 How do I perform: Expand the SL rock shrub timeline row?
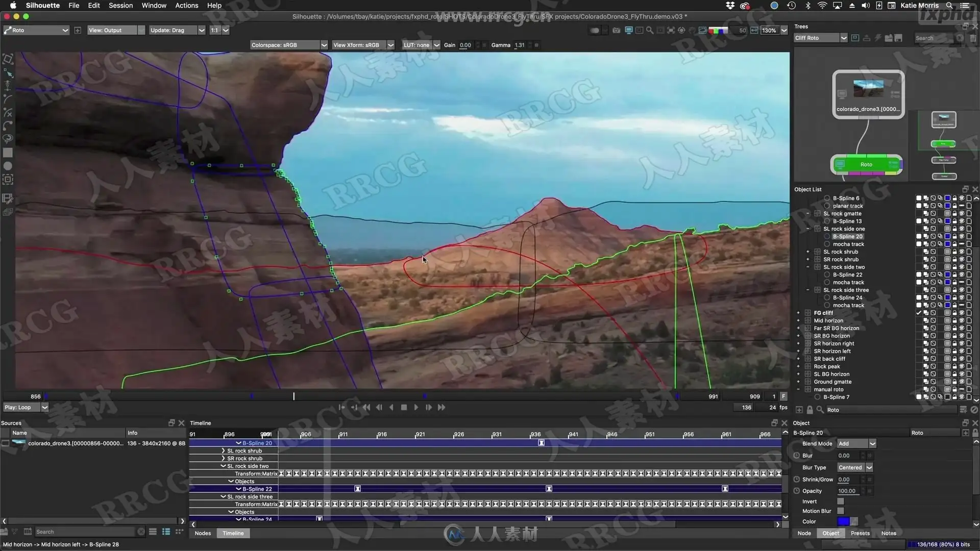tap(223, 450)
